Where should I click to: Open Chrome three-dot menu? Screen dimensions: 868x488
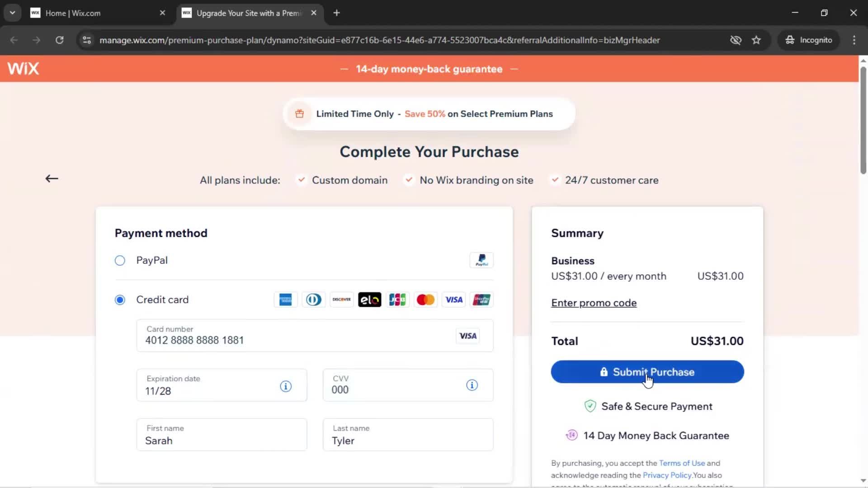coord(854,40)
